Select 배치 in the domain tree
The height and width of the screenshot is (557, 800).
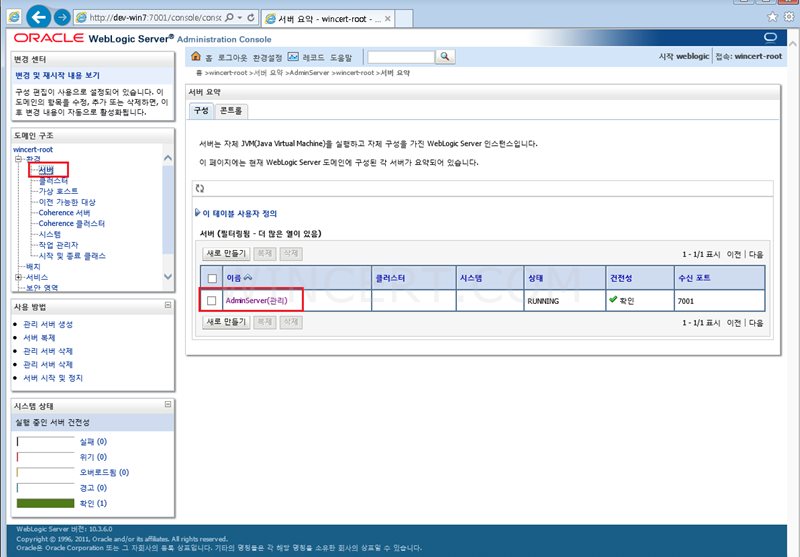coord(33,267)
